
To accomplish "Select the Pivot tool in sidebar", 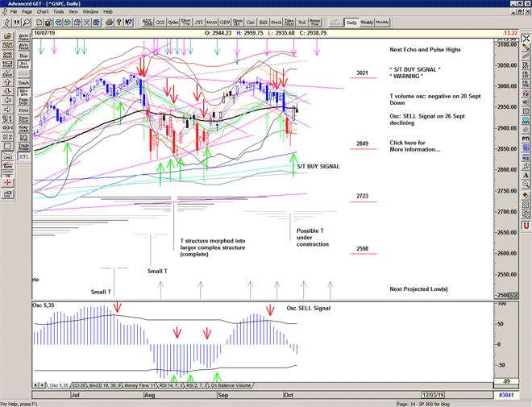I will coord(24,110).
